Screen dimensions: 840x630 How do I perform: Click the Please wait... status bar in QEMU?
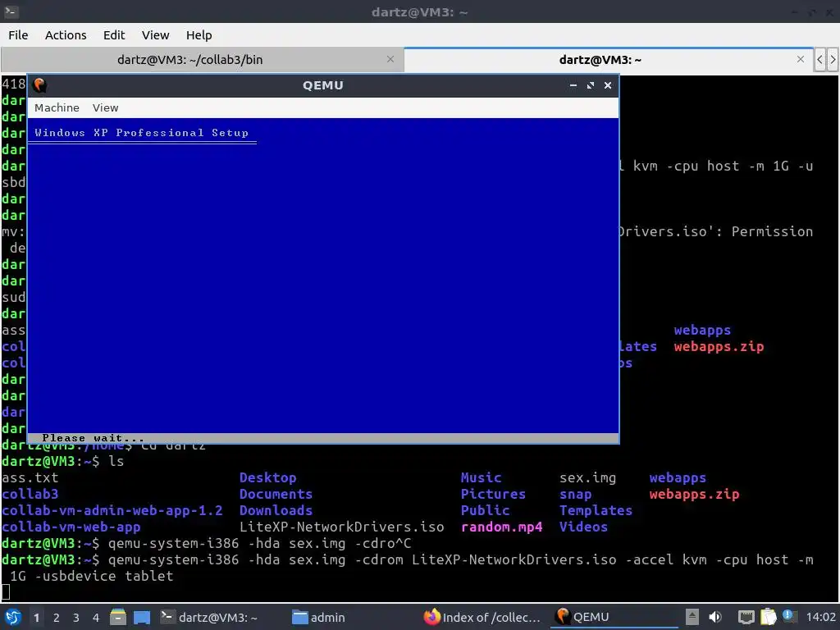pos(323,438)
